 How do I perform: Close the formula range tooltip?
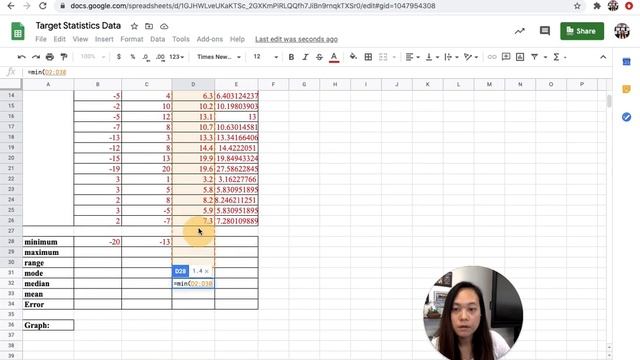tap(207, 271)
